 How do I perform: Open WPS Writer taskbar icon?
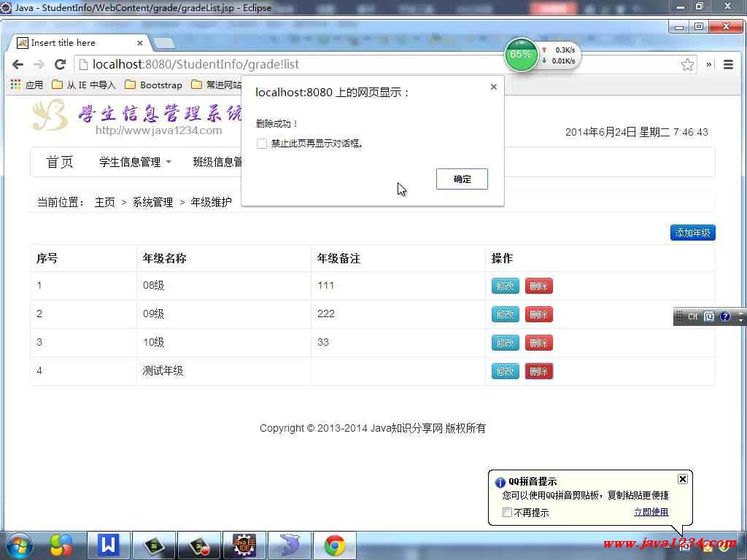[109, 545]
